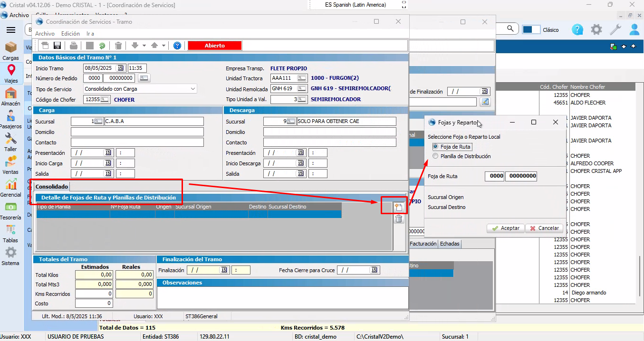Click the Descarga Contacto input field
Image resolution: width=644 pixels, height=341 pixels.
[x=330, y=142]
